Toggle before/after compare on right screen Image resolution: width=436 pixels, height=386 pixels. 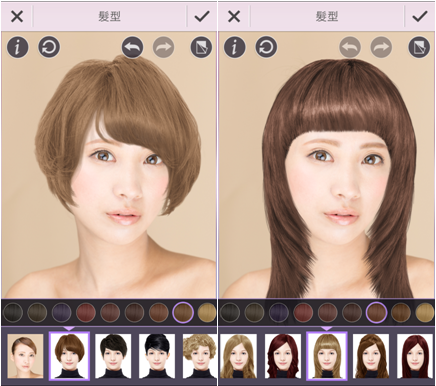[419, 47]
